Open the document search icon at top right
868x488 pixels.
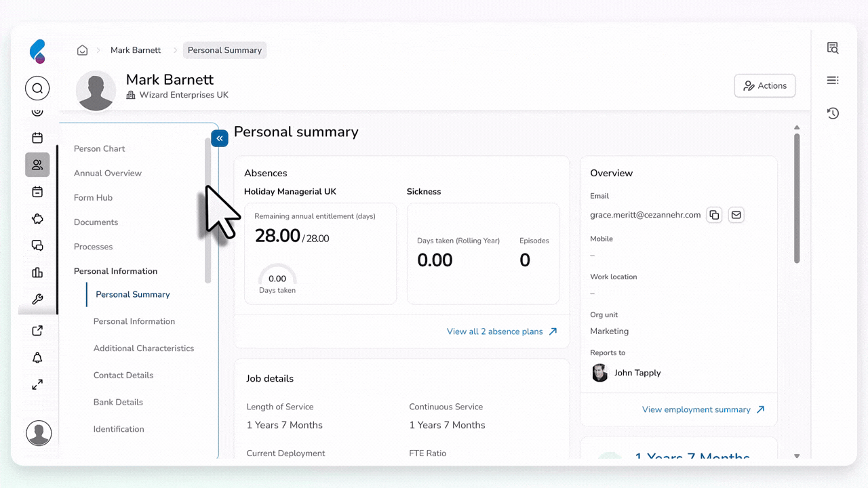click(833, 48)
